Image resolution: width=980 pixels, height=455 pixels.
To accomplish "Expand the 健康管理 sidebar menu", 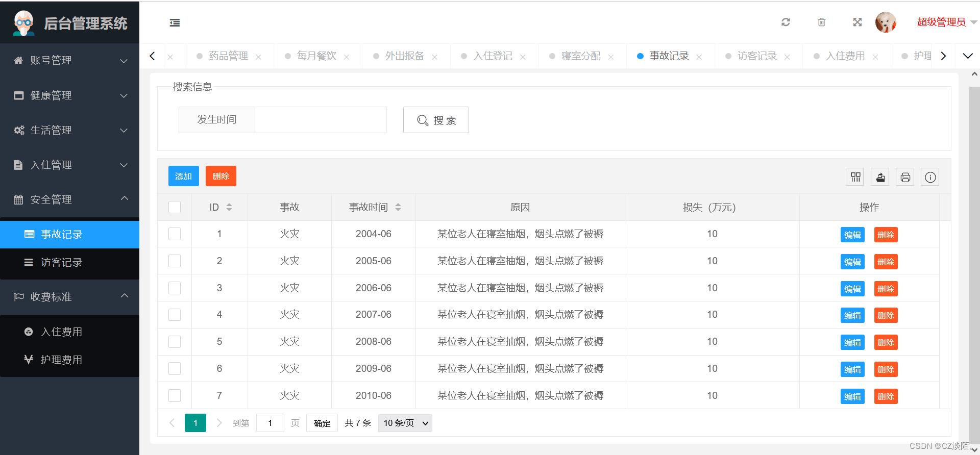I will (x=69, y=95).
